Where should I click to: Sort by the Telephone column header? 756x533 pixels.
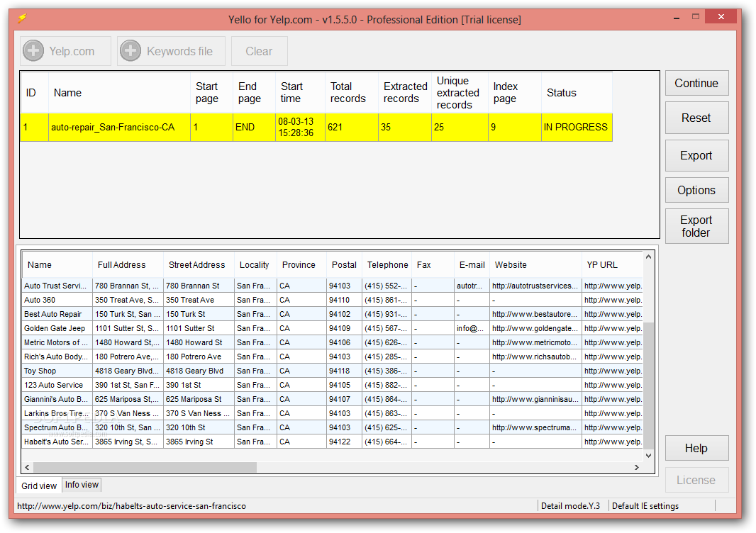coord(387,265)
